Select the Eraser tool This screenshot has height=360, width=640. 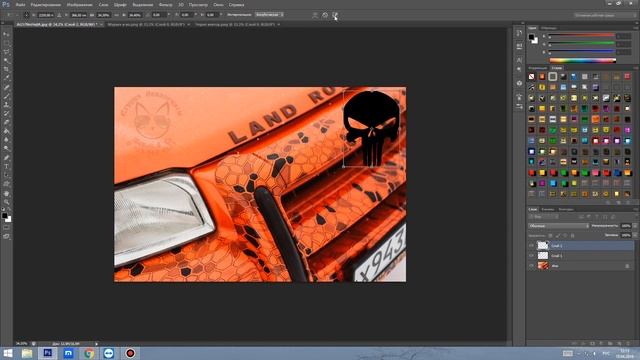(x=7, y=122)
